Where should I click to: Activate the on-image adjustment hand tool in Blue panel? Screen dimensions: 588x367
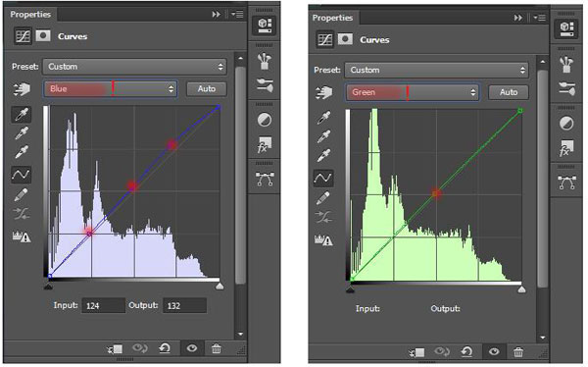tap(22, 89)
